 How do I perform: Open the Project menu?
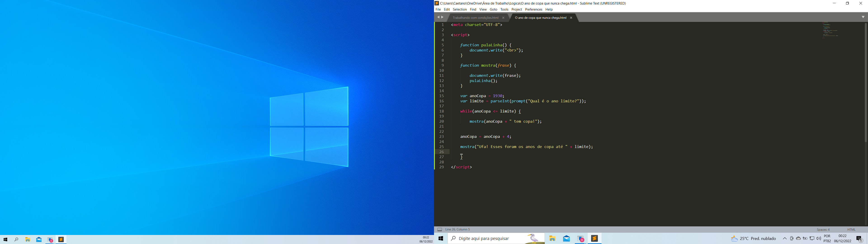[517, 9]
